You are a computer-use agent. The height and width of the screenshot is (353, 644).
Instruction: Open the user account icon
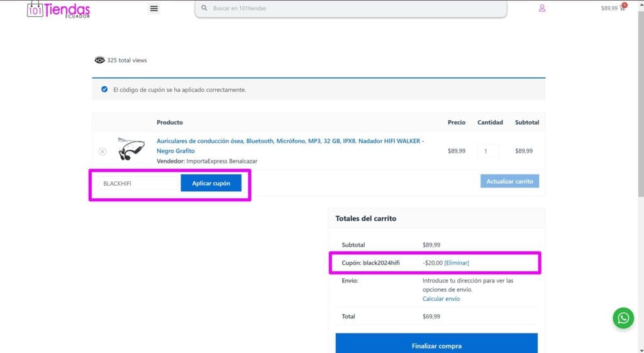tap(542, 8)
